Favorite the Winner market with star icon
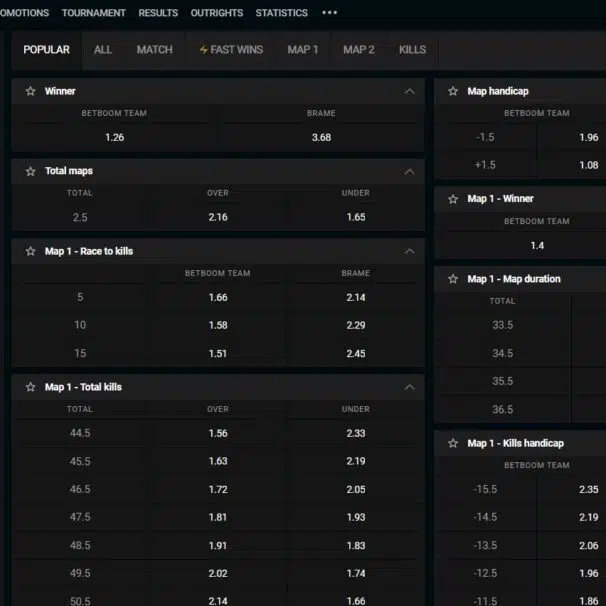 pos(31,91)
